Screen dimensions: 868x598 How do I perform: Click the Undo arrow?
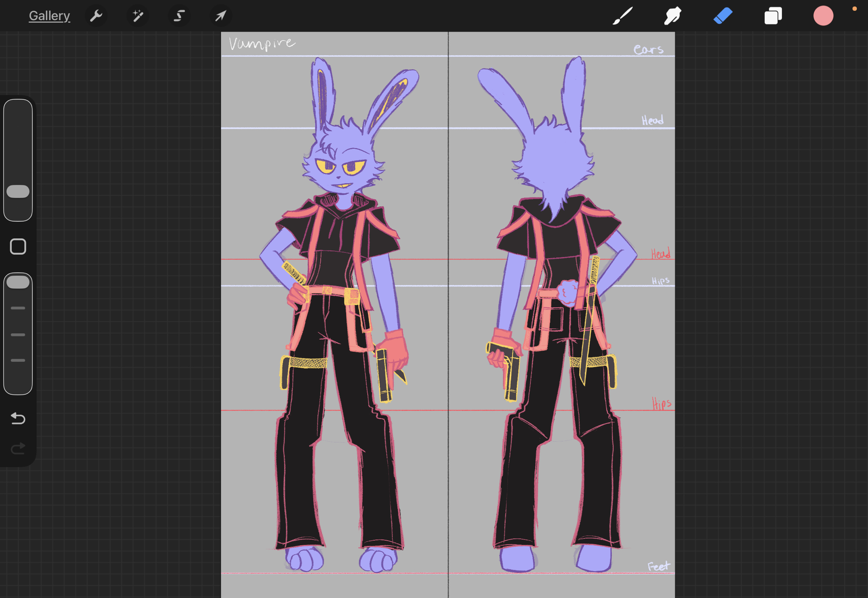pos(18,418)
